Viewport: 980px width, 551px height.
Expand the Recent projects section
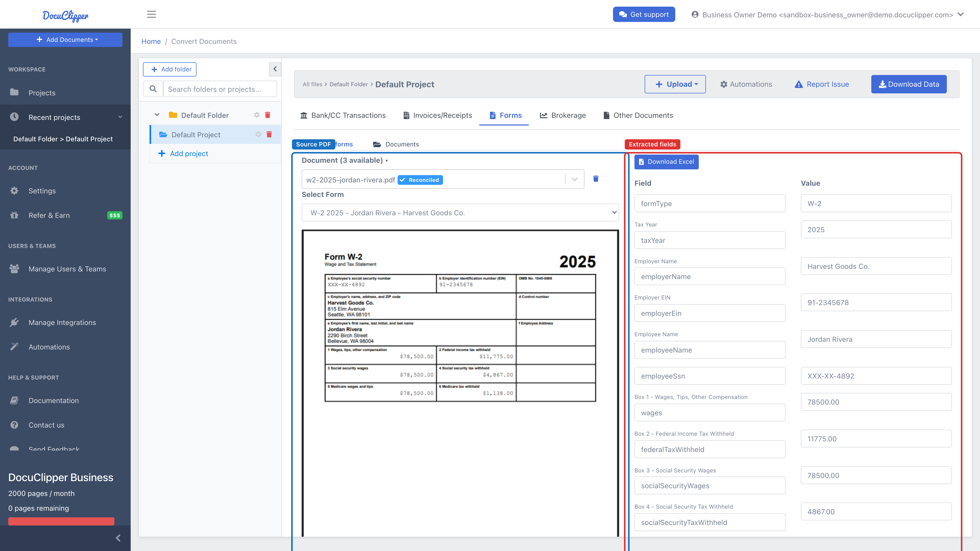pos(65,117)
